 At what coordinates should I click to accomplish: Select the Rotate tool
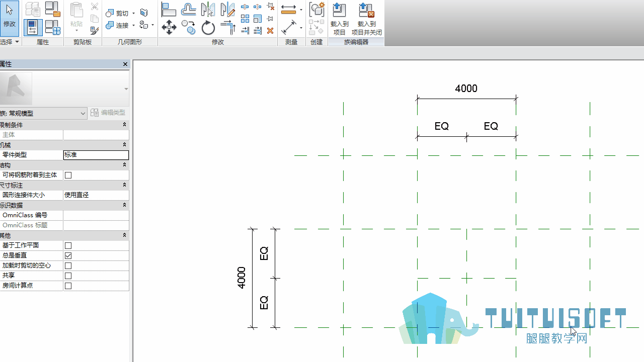(x=208, y=27)
